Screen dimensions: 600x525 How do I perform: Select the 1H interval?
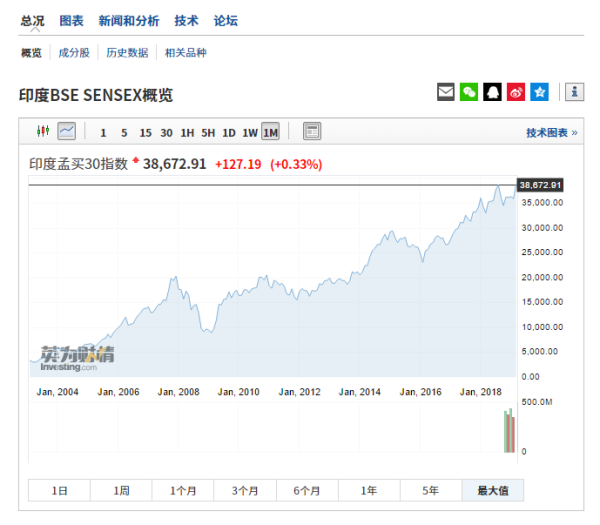[187, 133]
